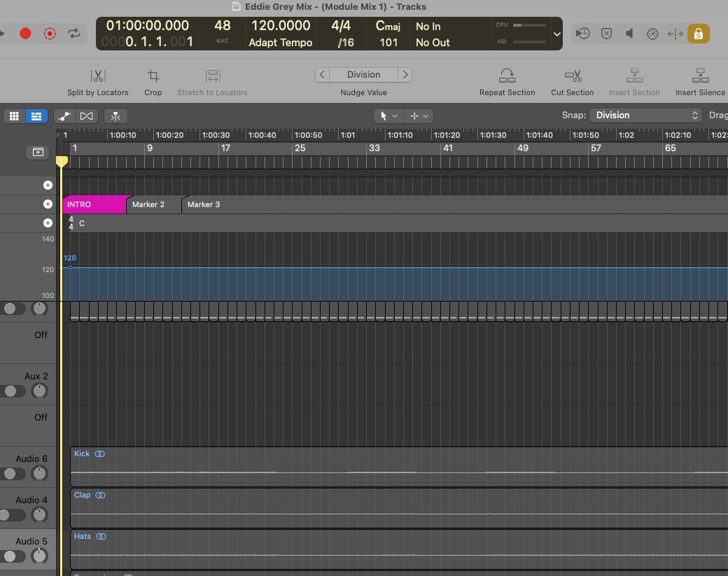Click the replace mode clock-arrow icon
The image size is (728, 576).
click(583, 34)
